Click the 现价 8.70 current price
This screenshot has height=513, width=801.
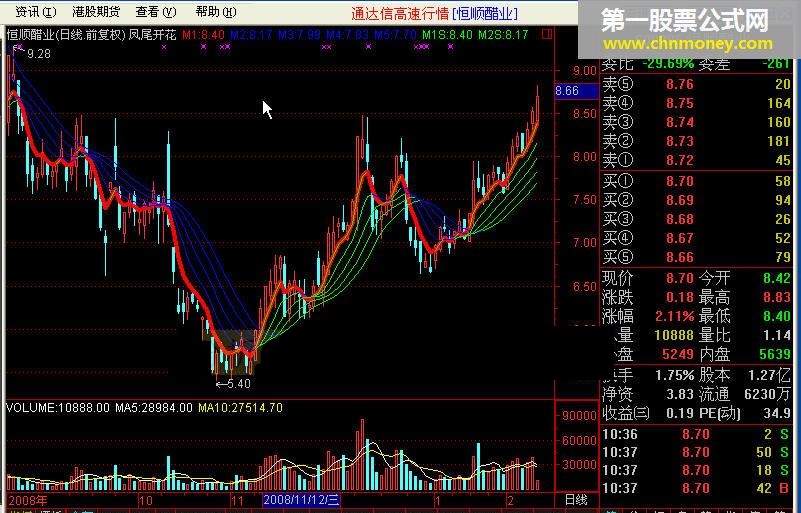point(680,278)
